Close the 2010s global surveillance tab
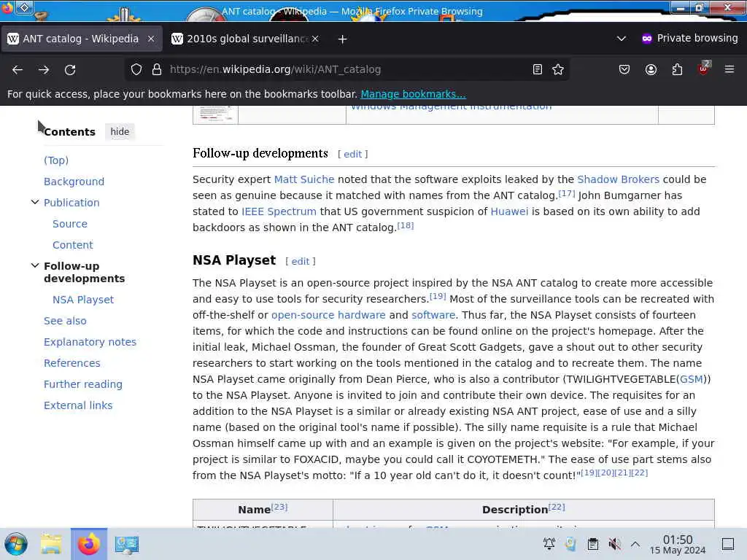The height and width of the screenshot is (560, 747). pyautogui.click(x=315, y=39)
